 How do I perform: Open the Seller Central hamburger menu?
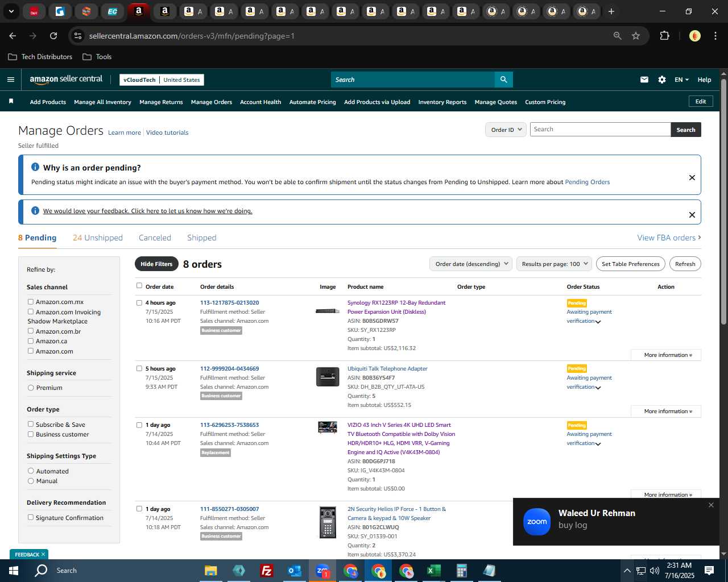click(x=10, y=80)
